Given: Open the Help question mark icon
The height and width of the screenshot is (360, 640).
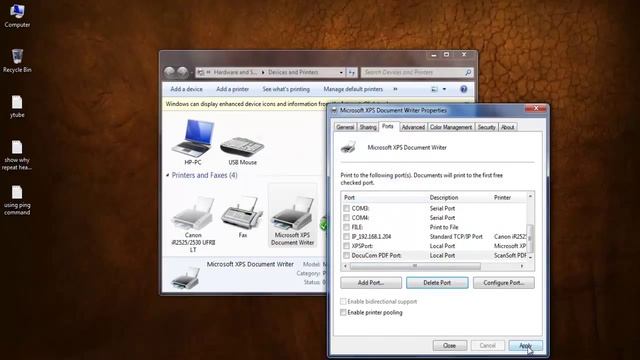Looking at the screenshot, I should click(464, 89).
